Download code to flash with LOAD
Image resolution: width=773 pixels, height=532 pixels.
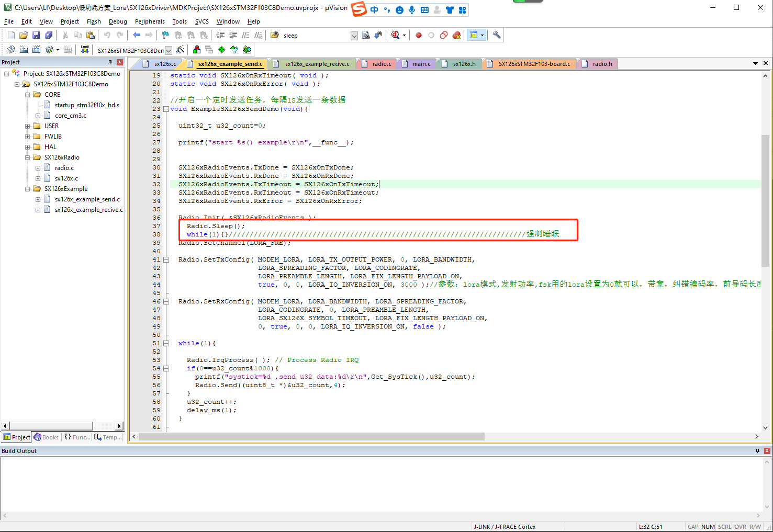(85, 50)
